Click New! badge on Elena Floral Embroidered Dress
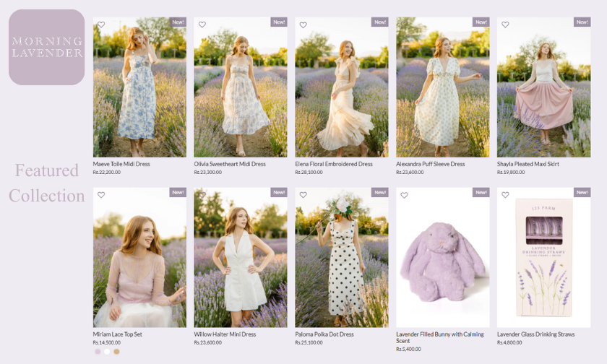This screenshot has height=364, width=607. [x=380, y=22]
